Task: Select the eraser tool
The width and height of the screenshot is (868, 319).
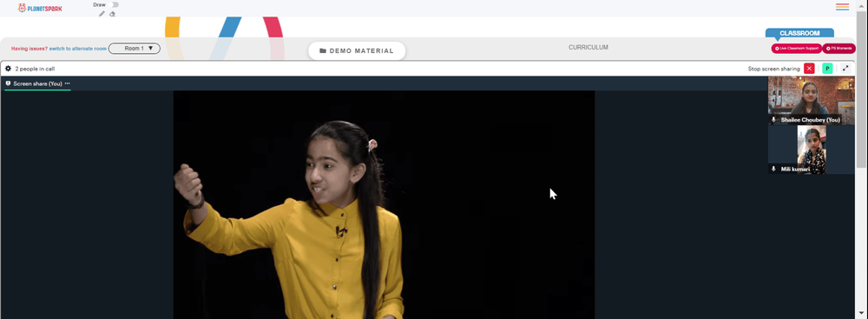Action: 112,14
